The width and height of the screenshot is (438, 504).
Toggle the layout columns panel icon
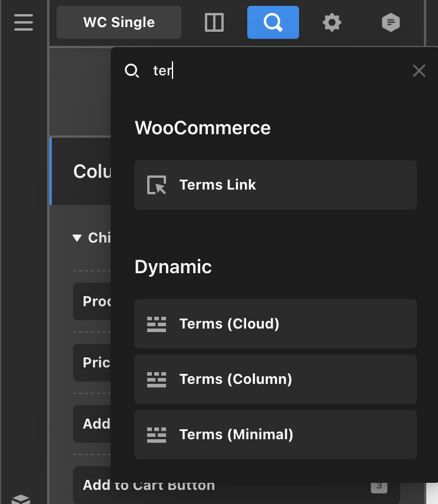pos(214,22)
